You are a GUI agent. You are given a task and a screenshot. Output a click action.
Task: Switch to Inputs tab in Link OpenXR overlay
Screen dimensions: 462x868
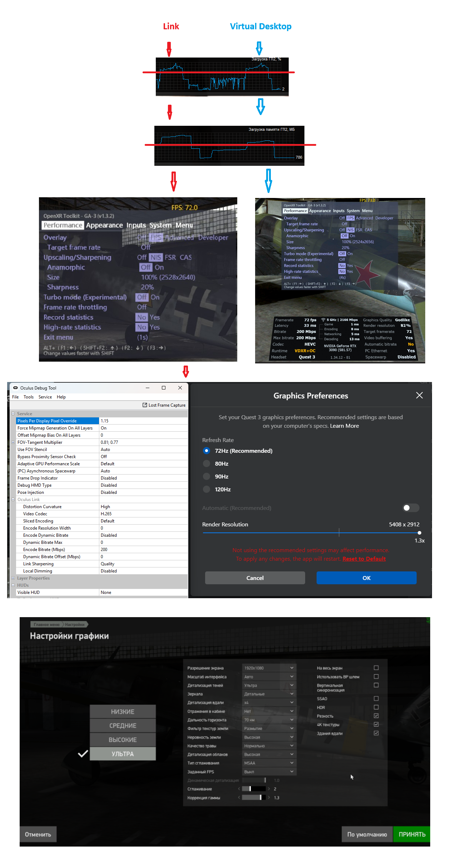[136, 225]
